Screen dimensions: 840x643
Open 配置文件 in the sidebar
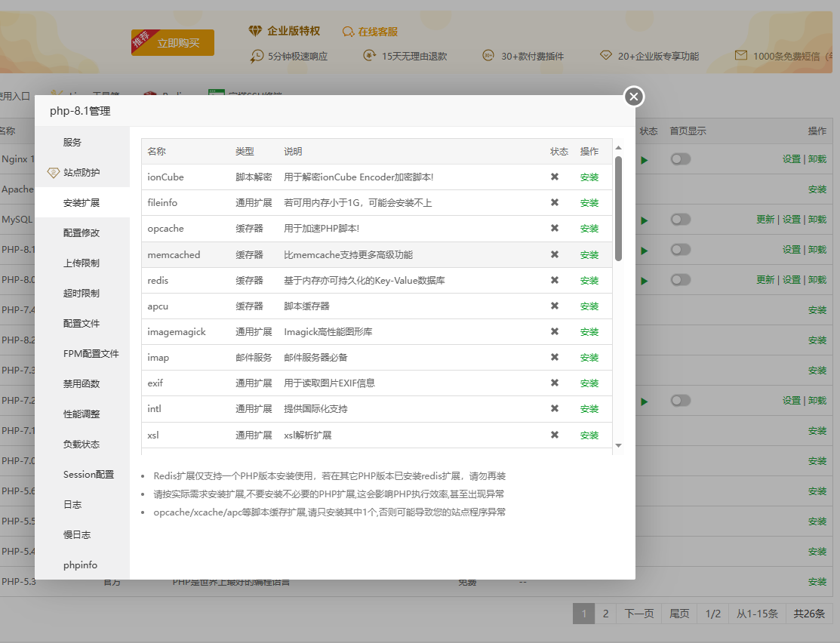click(82, 323)
